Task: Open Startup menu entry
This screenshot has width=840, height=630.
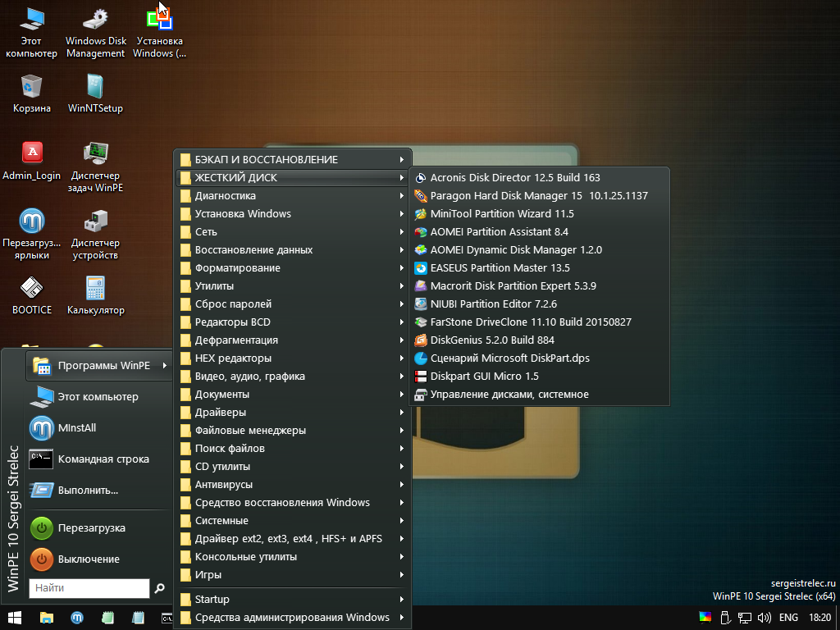Action: click(293, 600)
